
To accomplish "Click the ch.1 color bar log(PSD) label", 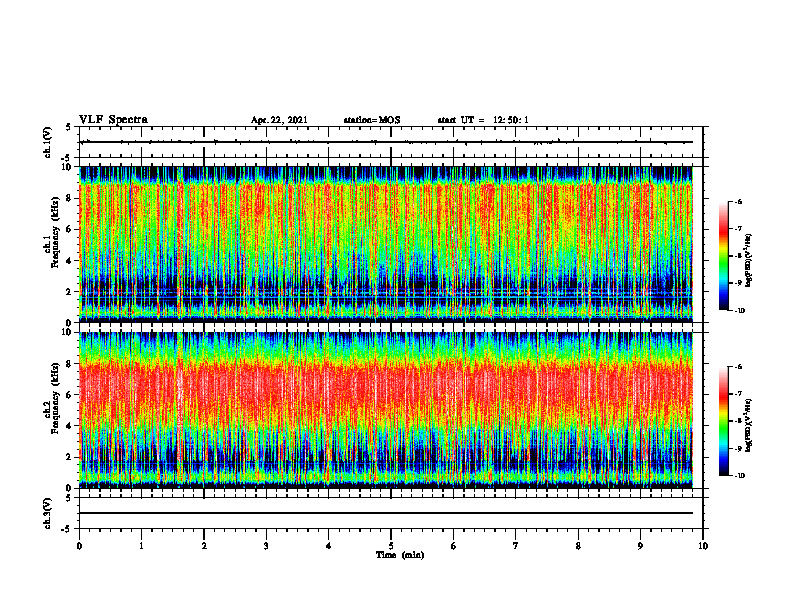I will click(x=749, y=261).
